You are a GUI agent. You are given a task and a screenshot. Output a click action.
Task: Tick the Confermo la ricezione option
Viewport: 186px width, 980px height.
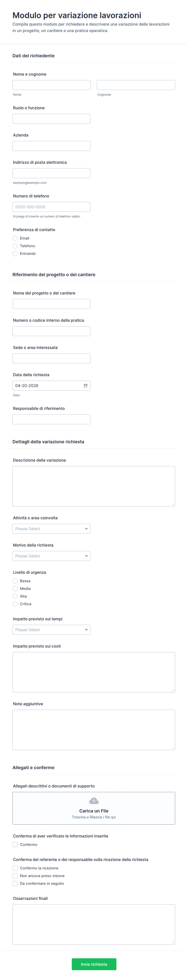(15, 868)
